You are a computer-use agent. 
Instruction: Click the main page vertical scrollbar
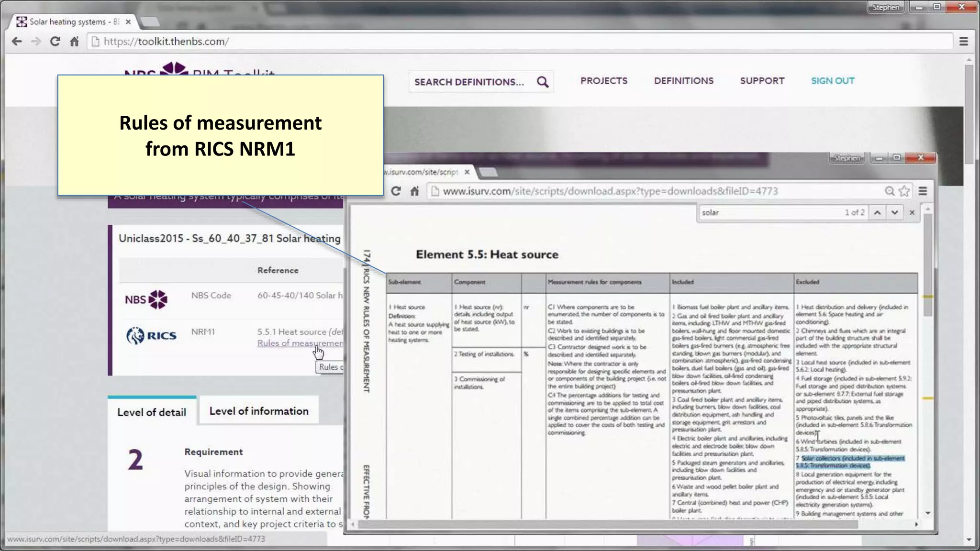[969, 115]
